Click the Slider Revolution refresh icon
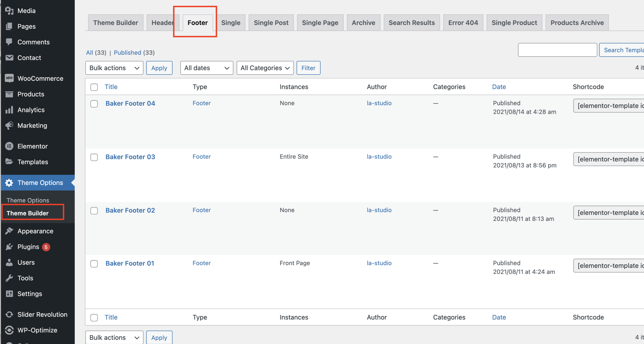Screen dimensions: 644x344 point(9,314)
